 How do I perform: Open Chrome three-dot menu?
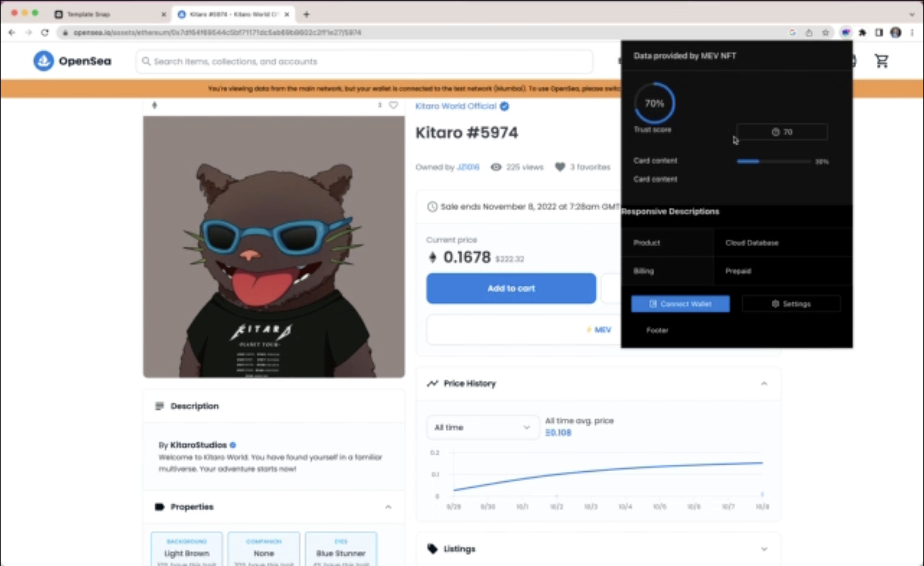[x=912, y=33]
